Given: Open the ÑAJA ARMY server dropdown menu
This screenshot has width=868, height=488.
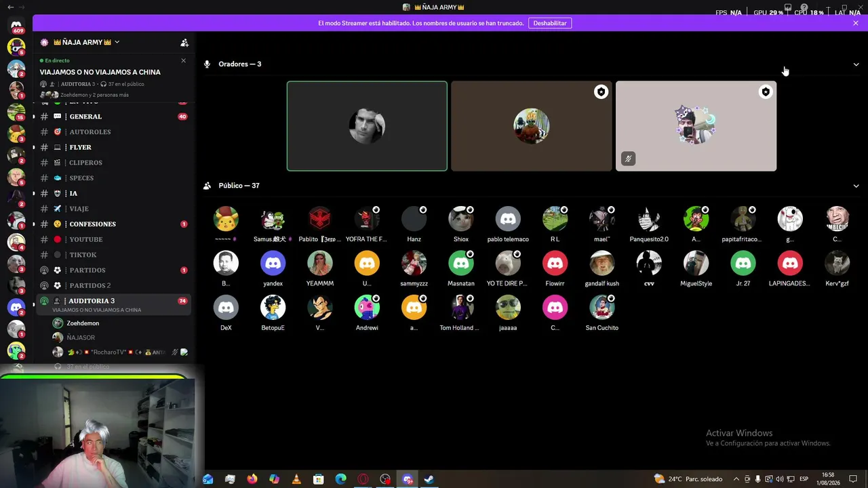Looking at the screenshot, I should [117, 42].
